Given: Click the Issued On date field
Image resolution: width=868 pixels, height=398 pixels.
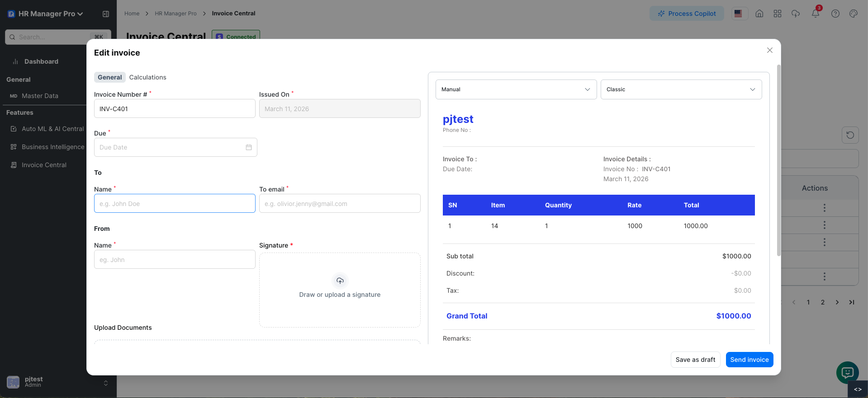Looking at the screenshot, I should (340, 109).
